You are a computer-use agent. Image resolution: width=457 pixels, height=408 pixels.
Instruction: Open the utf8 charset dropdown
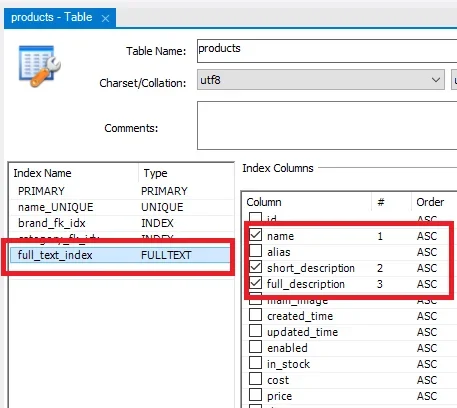point(321,80)
